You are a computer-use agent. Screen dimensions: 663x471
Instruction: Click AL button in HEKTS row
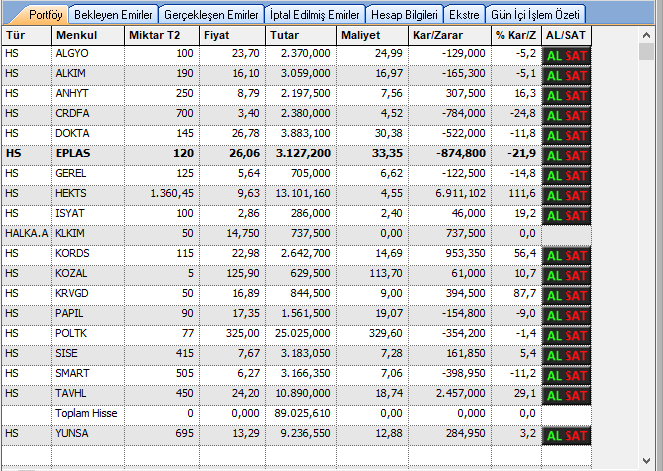coord(554,196)
